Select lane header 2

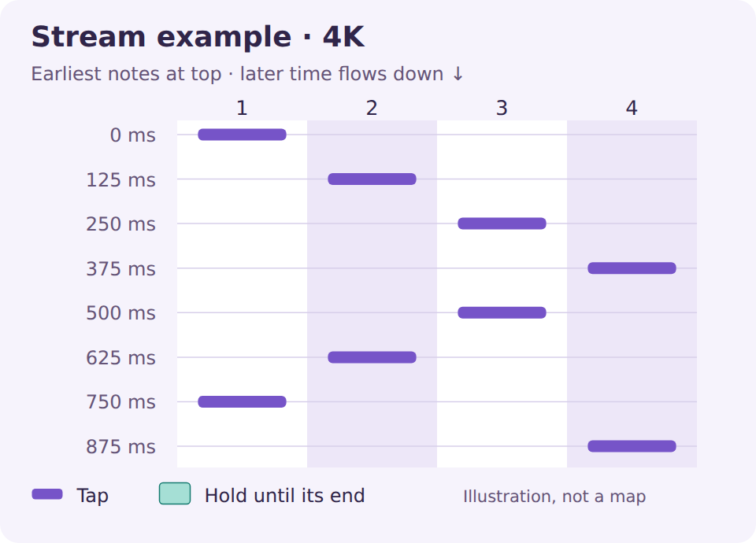[372, 108]
